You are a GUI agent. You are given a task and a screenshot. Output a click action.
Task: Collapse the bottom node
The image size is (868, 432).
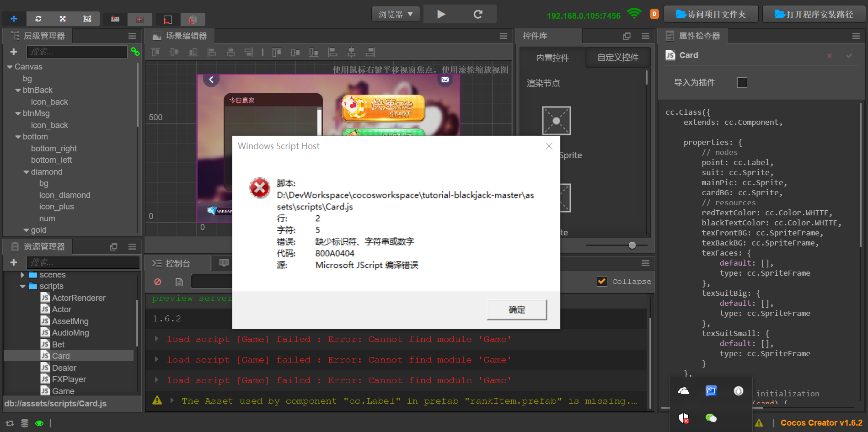[18, 137]
